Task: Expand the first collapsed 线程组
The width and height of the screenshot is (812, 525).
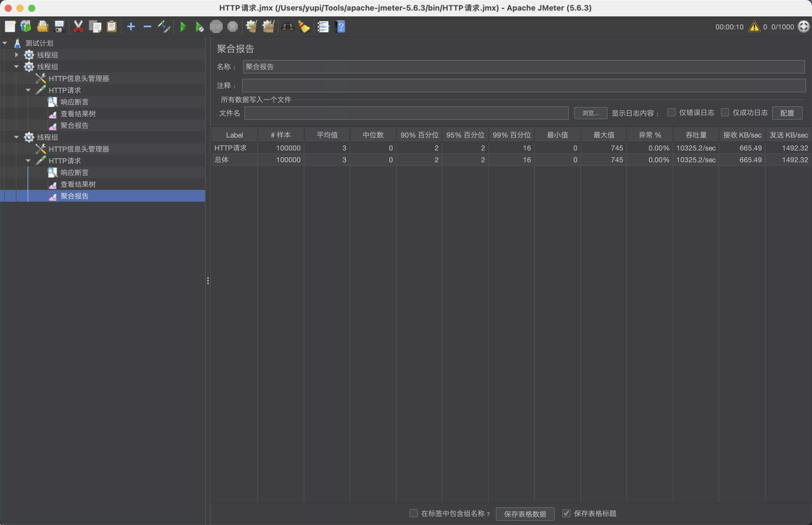Action: (16, 55)
